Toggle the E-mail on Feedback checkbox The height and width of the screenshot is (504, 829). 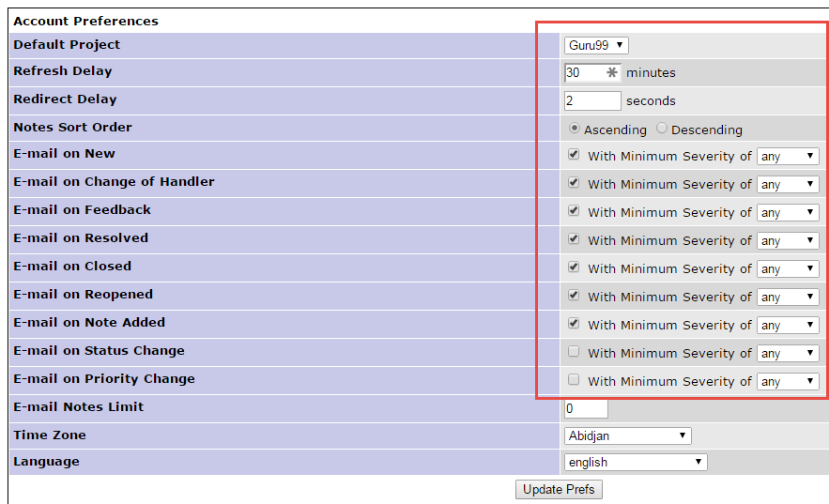pyautogui.click(x=574, y=211)
